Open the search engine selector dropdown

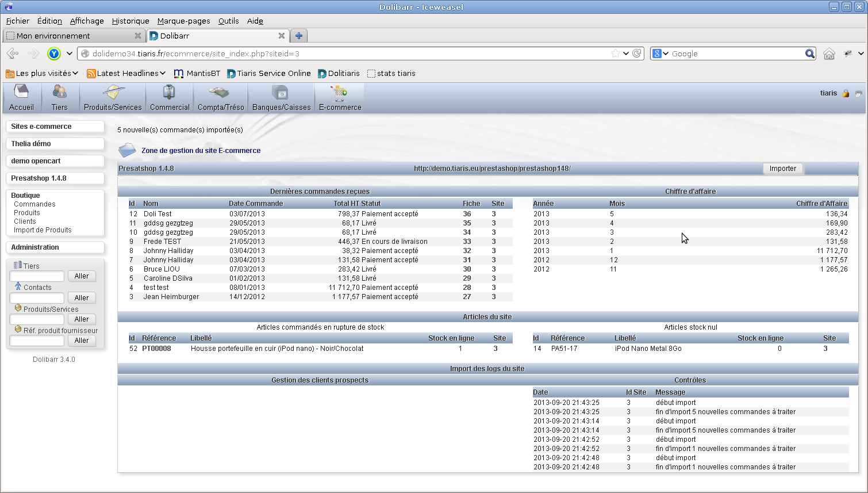pyautogui.click(x=660, y=53)
